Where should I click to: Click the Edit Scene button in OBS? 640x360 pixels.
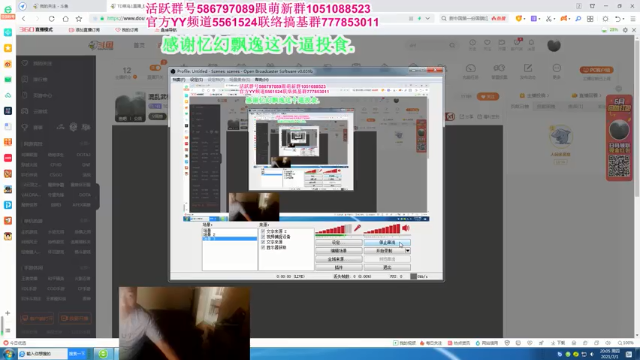(x=338, y=251)
